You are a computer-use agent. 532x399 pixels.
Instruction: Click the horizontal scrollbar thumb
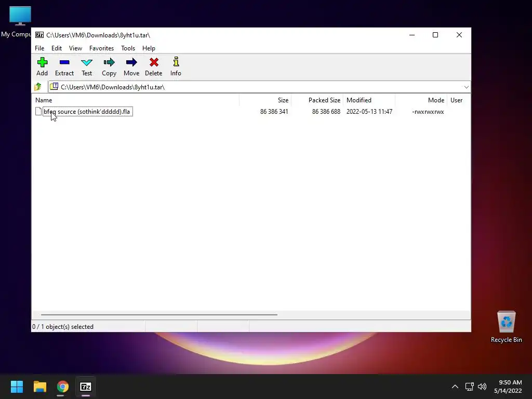tap(159, 314)
